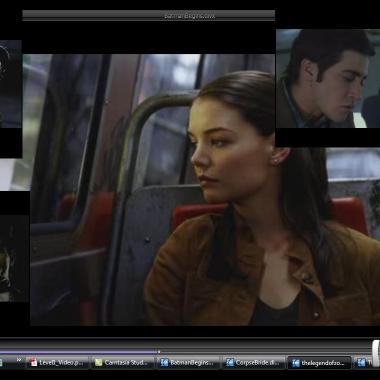Click the video icon on thelegendofzo... button

point(296,363)
